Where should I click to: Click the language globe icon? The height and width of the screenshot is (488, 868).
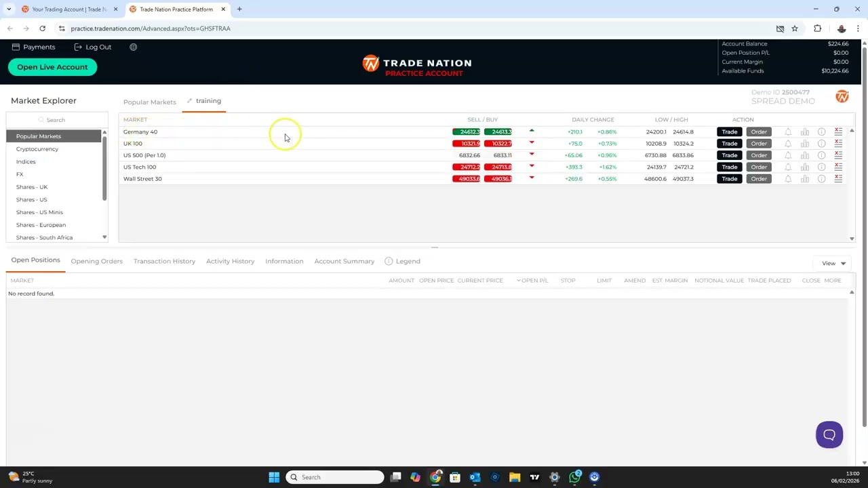click(133, 47)
